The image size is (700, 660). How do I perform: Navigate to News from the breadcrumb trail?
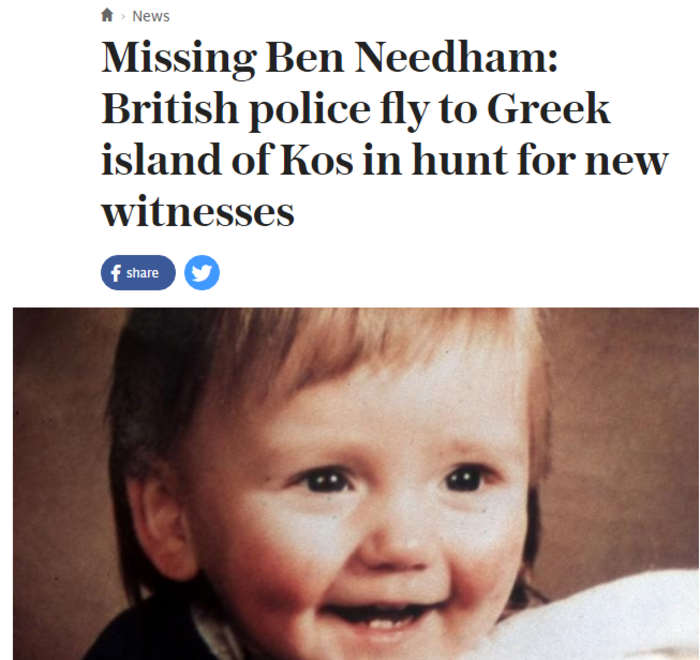click(x=151, y=16)
